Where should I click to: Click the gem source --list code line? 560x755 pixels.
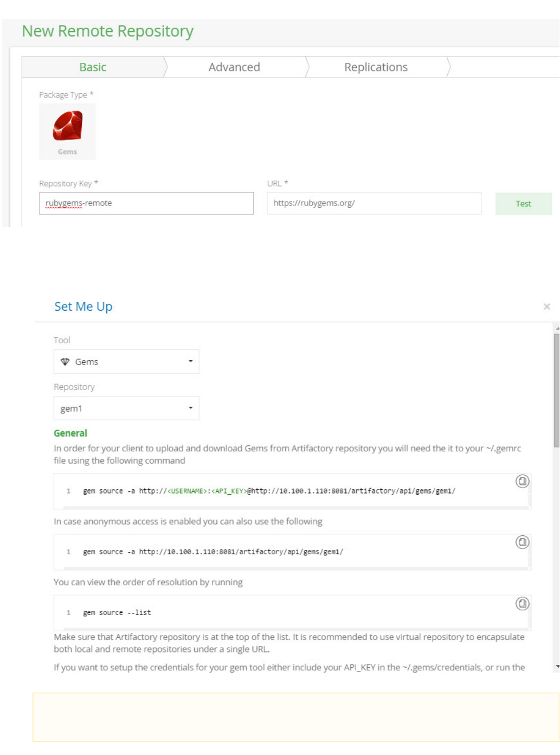click(117, 613)
